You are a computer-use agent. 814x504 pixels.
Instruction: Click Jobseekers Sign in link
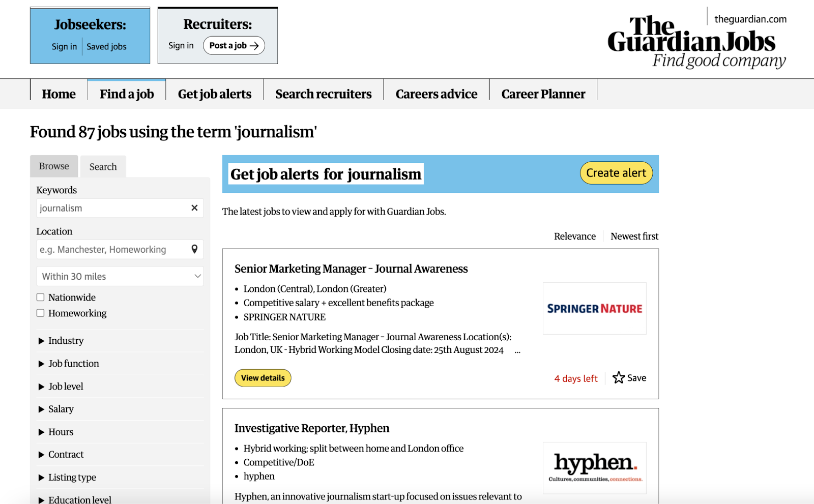point(64,47)
